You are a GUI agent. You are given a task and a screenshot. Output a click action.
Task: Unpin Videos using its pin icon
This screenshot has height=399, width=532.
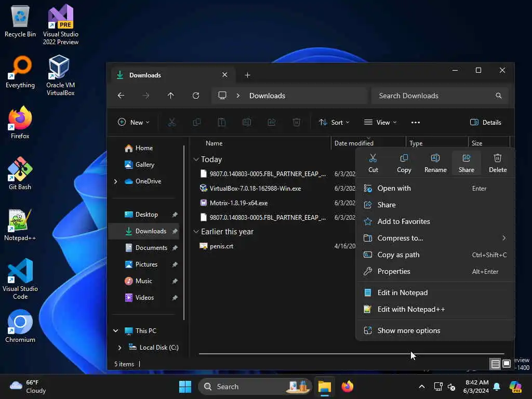(x=175, y=298)
